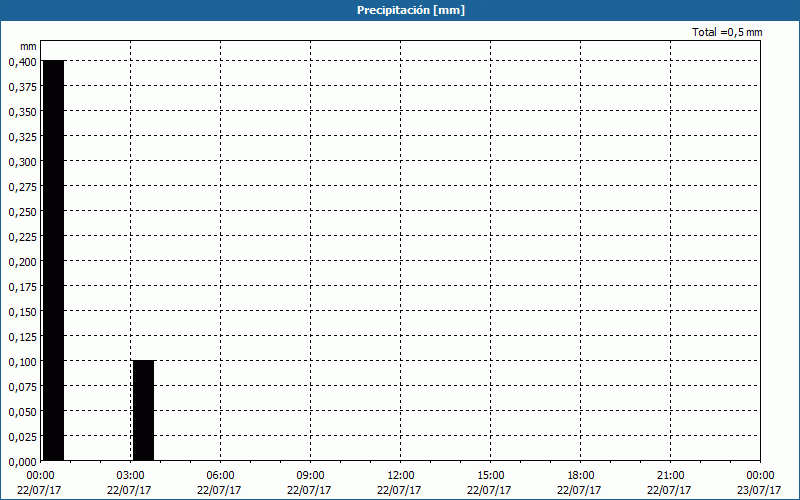Viewport: 800px width, 500px height.
Task: Click the "mm" unit label above the y-axis
Action: (28, 46)
